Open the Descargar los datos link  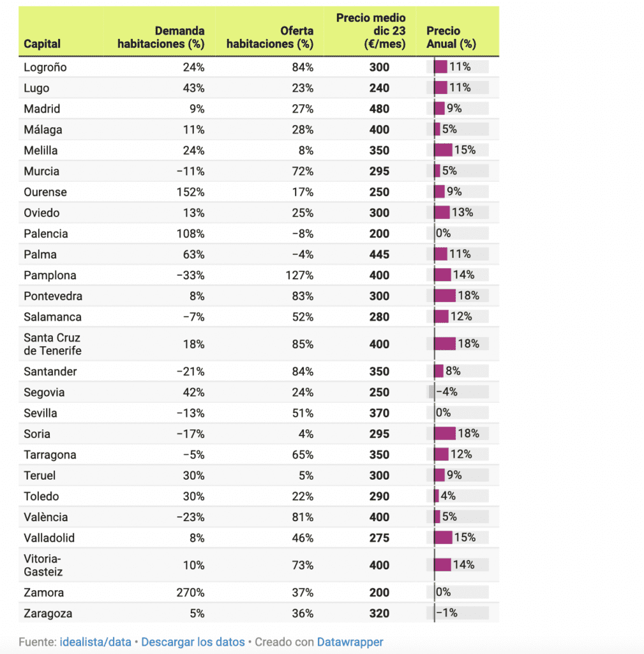[x=192, y=642]
